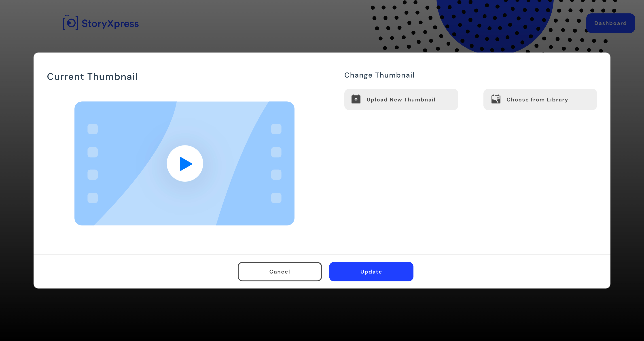Cancel the thumbnail change
The width and height of the screenshot is (644, 341).
click(x=280, y=272)
